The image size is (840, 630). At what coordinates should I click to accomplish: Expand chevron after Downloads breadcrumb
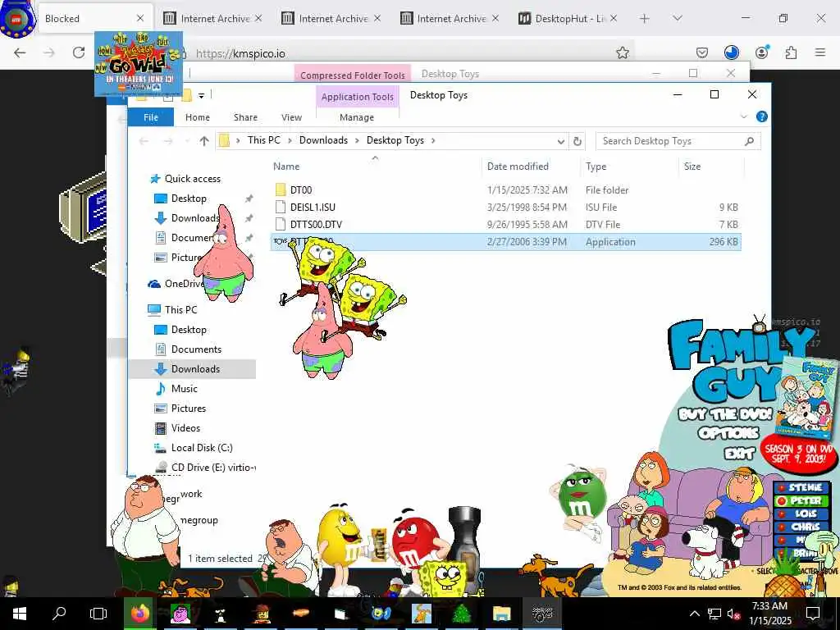point(357,140)
